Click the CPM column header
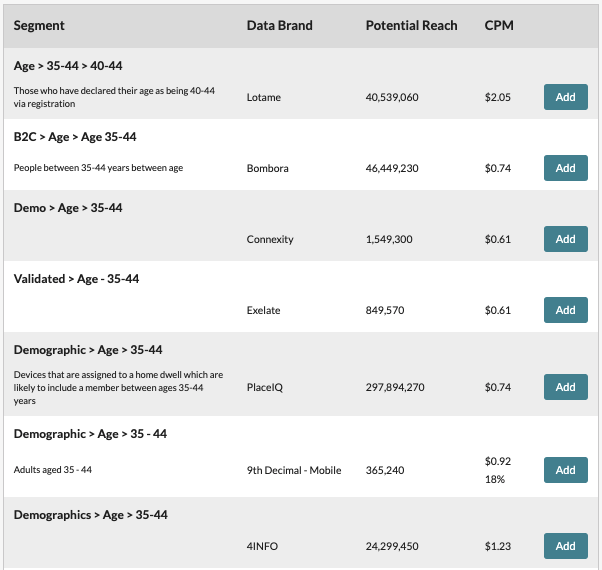This screenshot has width=602, height=570. coord(499,26)
